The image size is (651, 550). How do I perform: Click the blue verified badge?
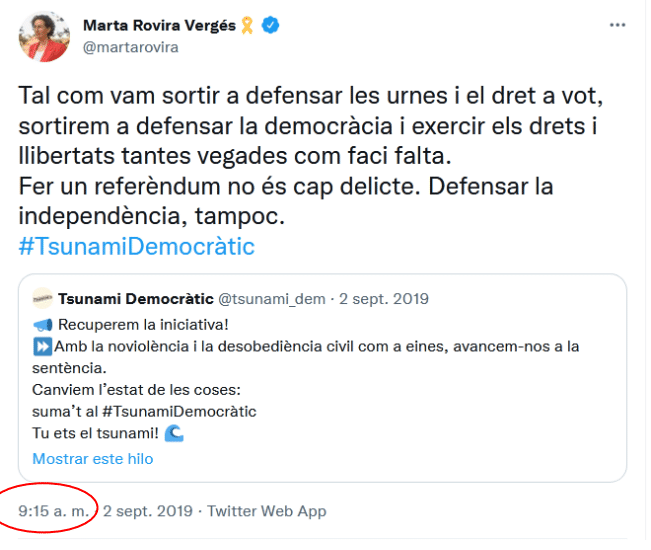coord(270,26)
